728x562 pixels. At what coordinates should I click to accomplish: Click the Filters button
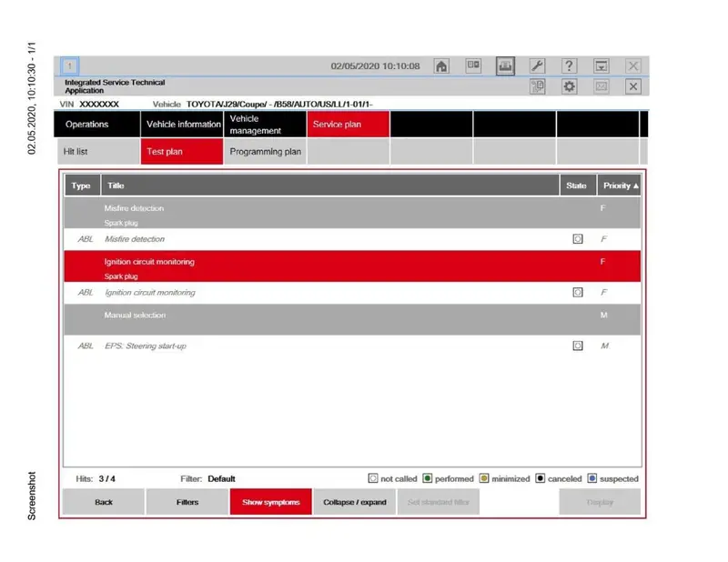(187, 502)
